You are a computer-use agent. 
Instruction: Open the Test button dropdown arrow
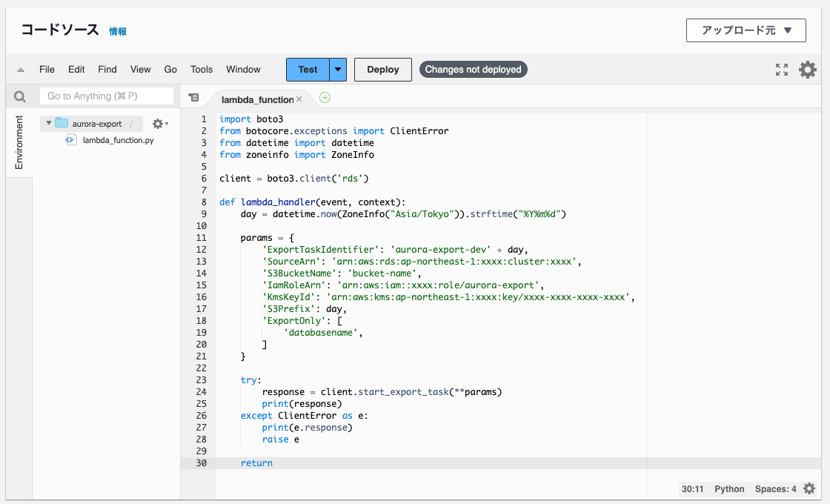click(338, 70)
